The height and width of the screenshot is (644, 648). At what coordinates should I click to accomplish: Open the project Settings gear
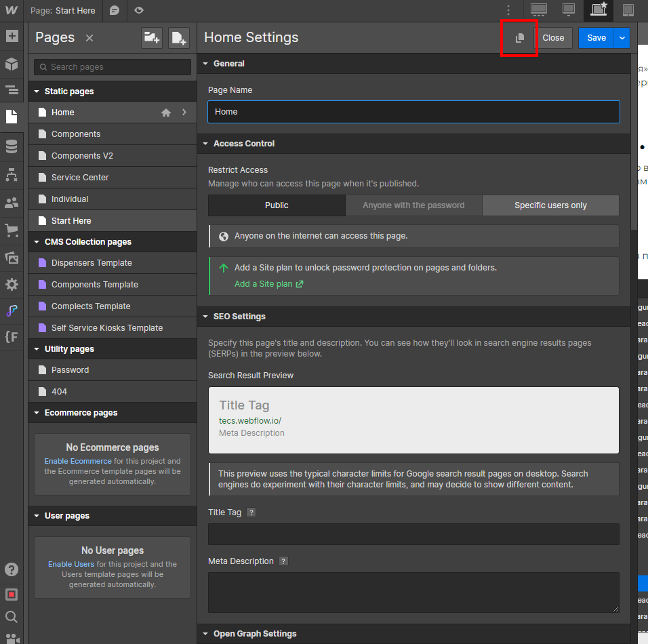[12, 285]
